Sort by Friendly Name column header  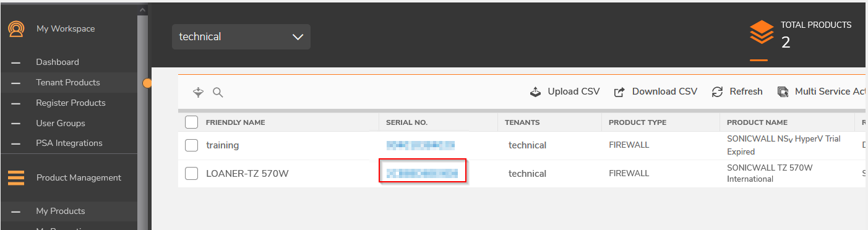coord(236,122)
